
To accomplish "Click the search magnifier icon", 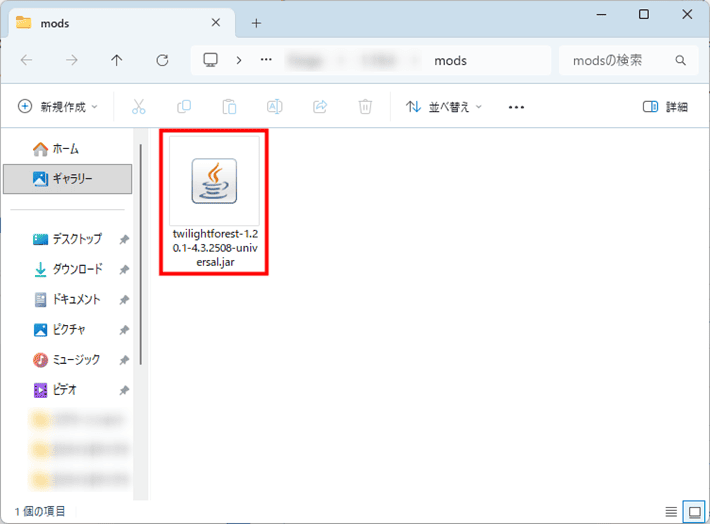I will [x=680, y=60].
